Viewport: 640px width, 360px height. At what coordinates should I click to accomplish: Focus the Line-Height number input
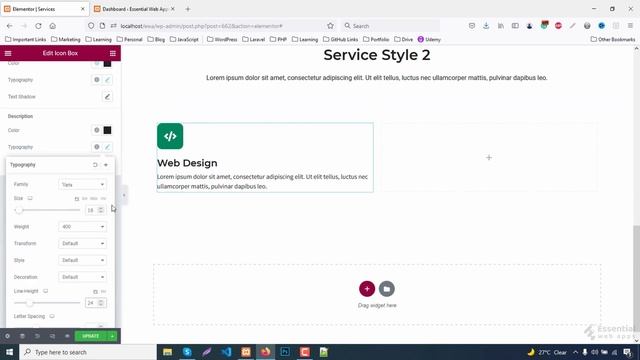click(x=95, y=303)
